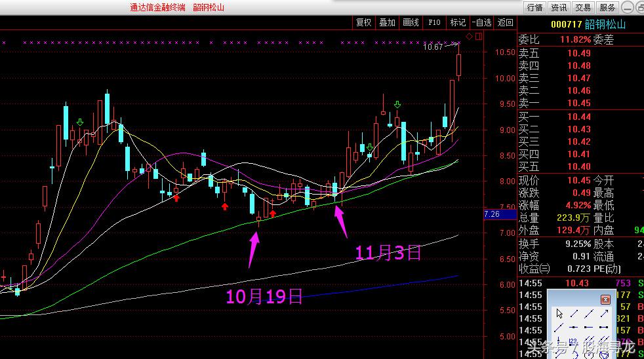Toggle 复权 price adjustment
Screen dimensions: 644x359
click(x=363, y=22)
